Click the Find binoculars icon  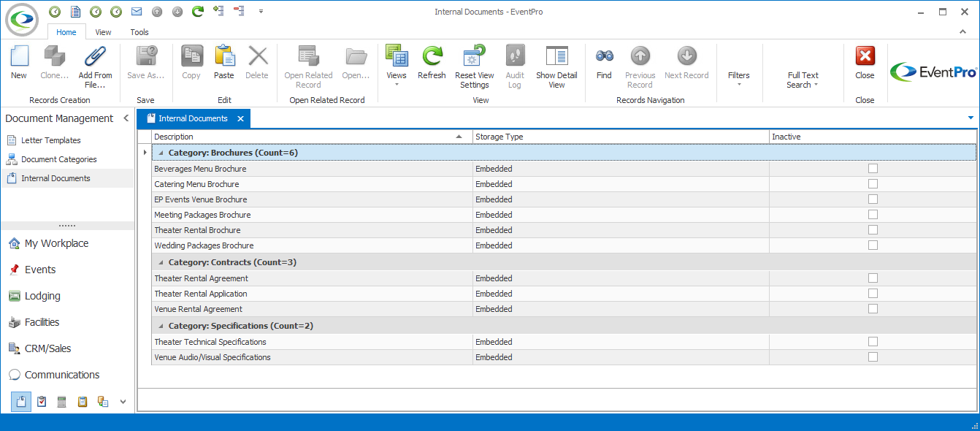604,56
